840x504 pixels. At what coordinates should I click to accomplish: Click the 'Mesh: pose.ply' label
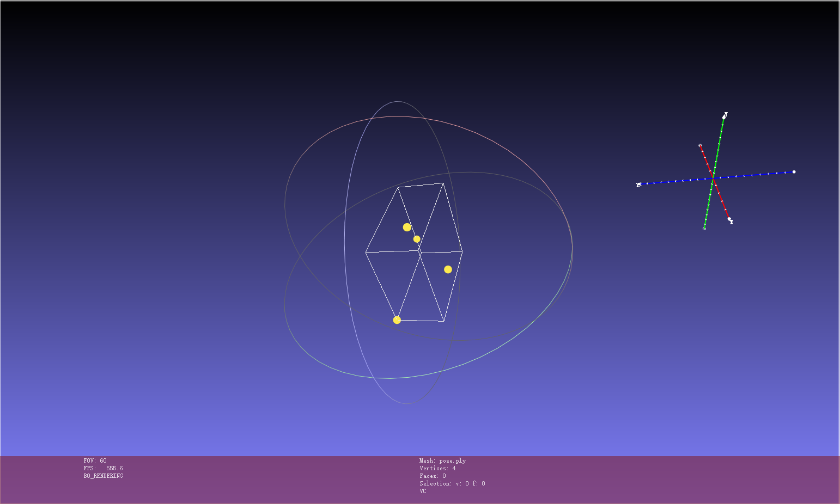click(x=443, y=460)
